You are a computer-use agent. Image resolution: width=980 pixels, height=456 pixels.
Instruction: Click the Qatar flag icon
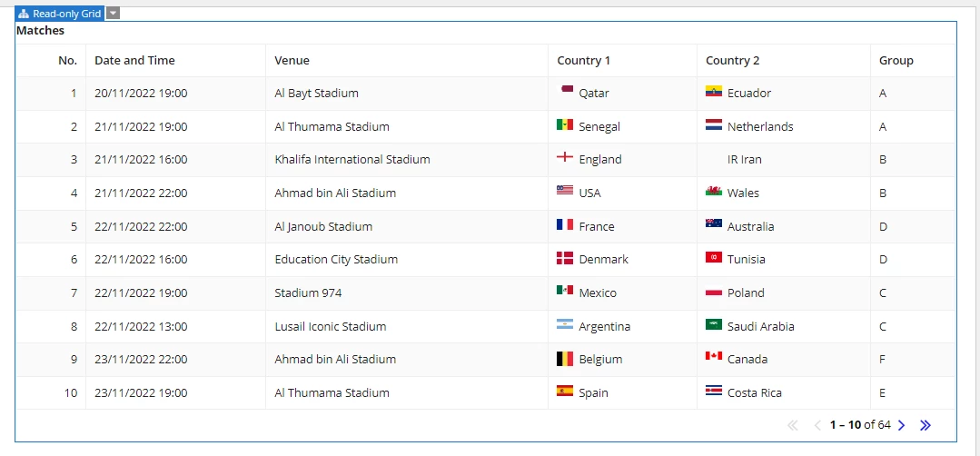click(566, 90)
